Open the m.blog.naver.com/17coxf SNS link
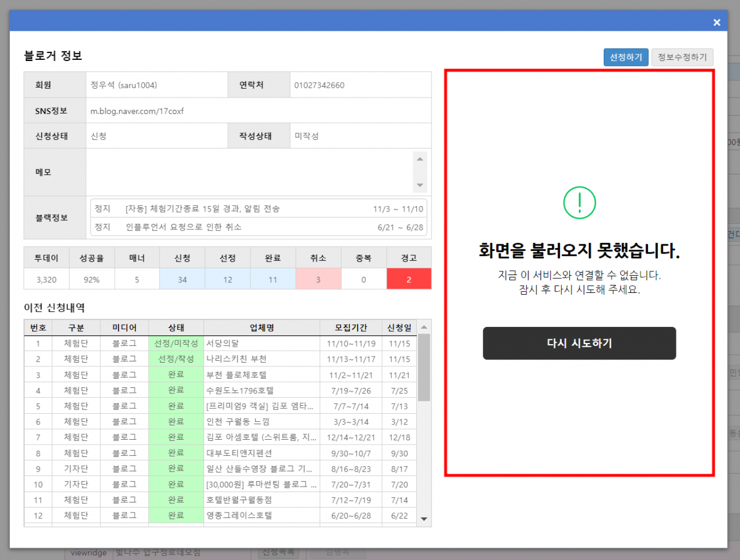 pyautogui.click(x=137, y=112)
